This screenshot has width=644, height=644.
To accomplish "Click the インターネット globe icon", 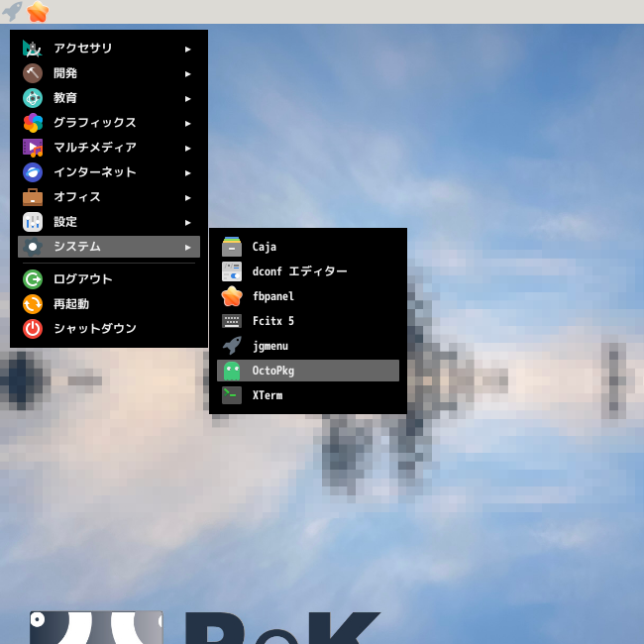I will [33, 172].
